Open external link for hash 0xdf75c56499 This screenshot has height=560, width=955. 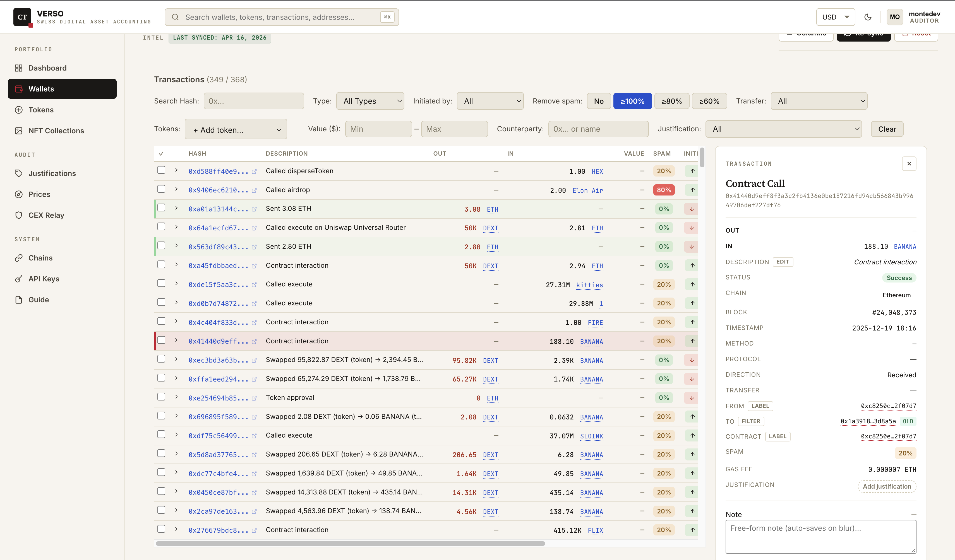[x=254, y=436]
